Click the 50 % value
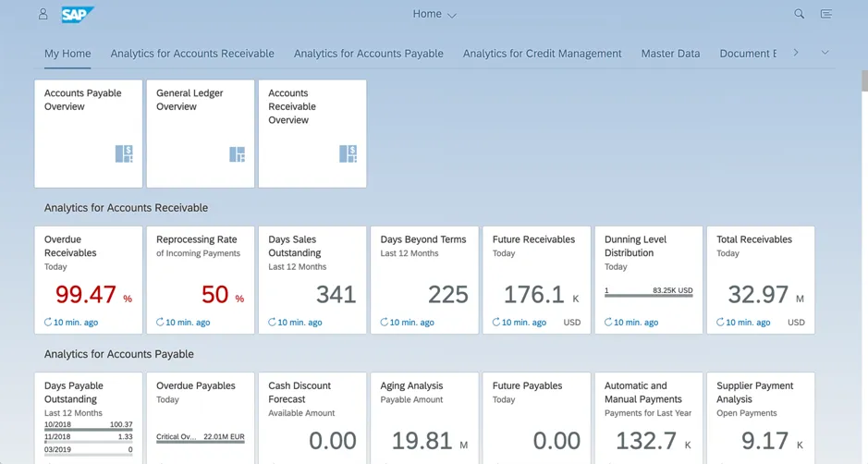 [x=223, y=295]
